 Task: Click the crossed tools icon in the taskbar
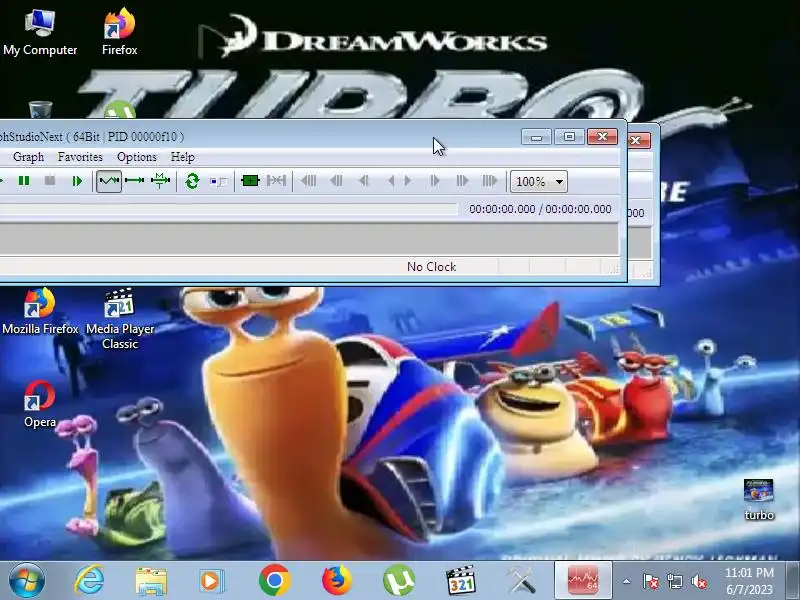[521, 581]
